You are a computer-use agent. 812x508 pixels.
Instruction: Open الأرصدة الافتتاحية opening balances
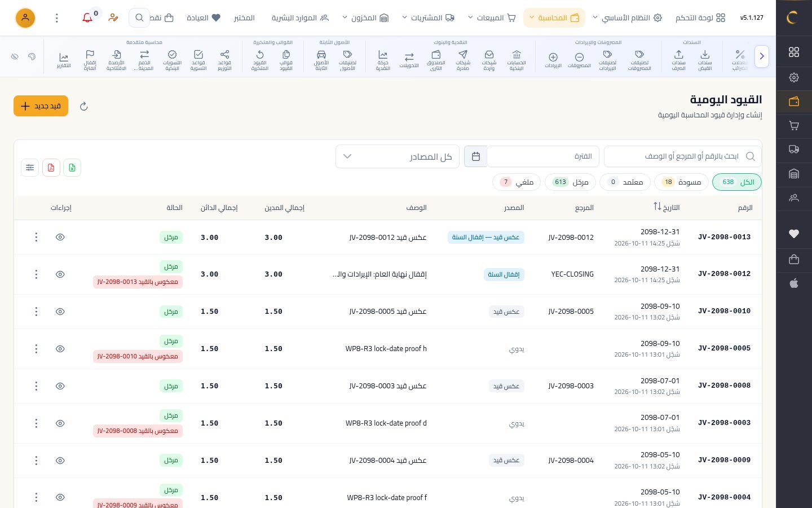(x=116, y=60)
